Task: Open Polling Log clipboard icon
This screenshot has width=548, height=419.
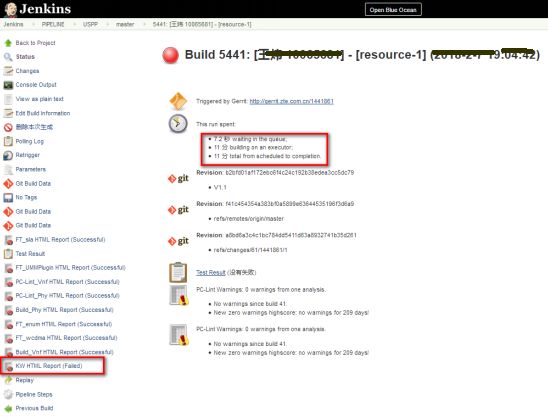Action: (x=8, y=142)
